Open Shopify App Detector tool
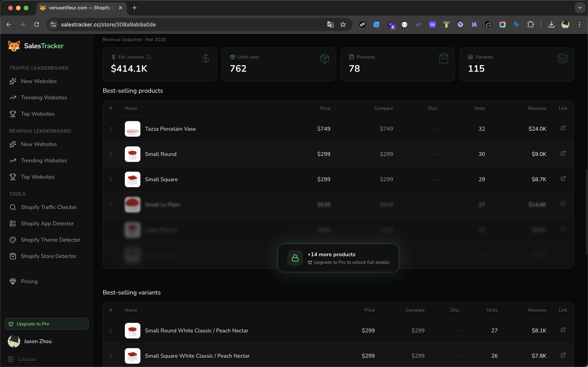Image resolution: width=588 pixels, height=367 pixels. 47,223
